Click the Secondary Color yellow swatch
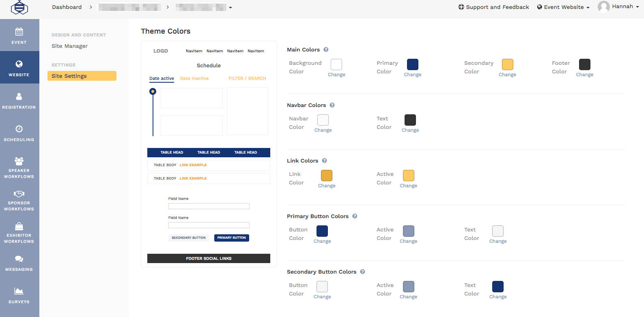This screenshot has height=317, width=644. [x=507, y=64]
